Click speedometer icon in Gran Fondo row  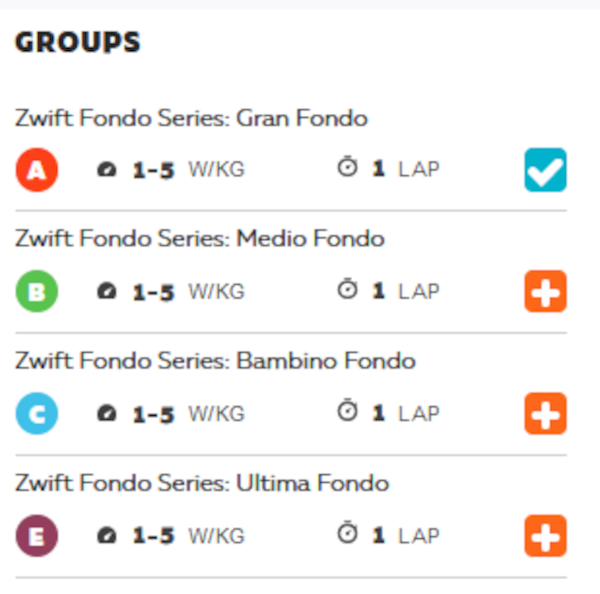coord(107,169)
